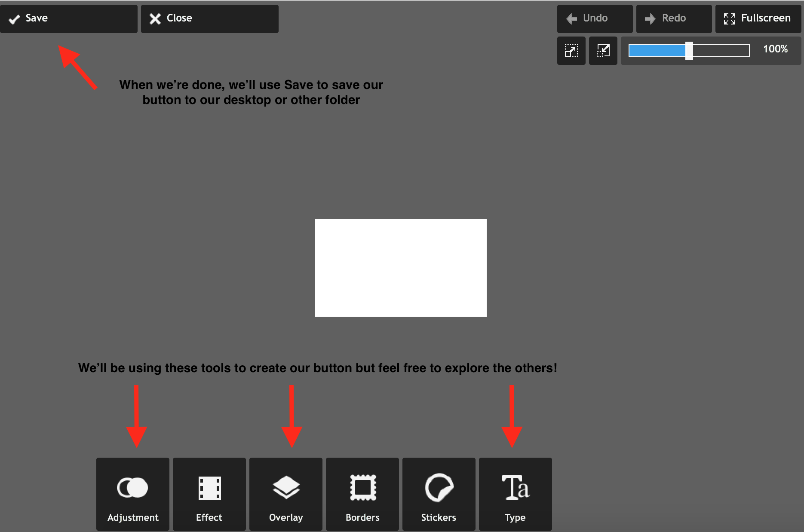The width and height of the screenshot is (804, 532).
Task: Select the Stickers tool
Action: tap(439, 494)
